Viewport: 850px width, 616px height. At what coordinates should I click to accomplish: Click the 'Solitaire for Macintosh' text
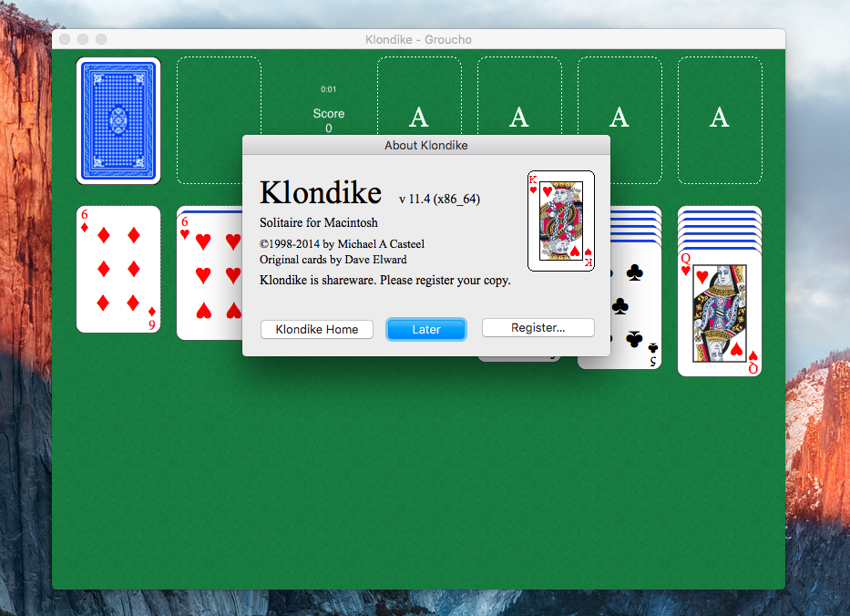coord(319,222)
